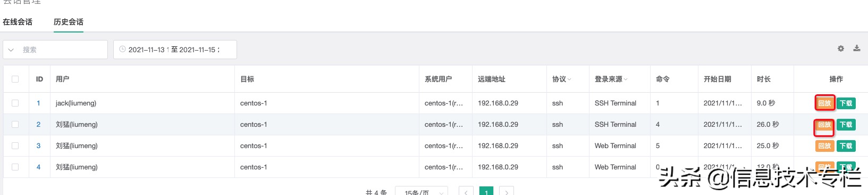Open session ID 4 link
This screenshot has height=195, width=868.
point(38,167)
